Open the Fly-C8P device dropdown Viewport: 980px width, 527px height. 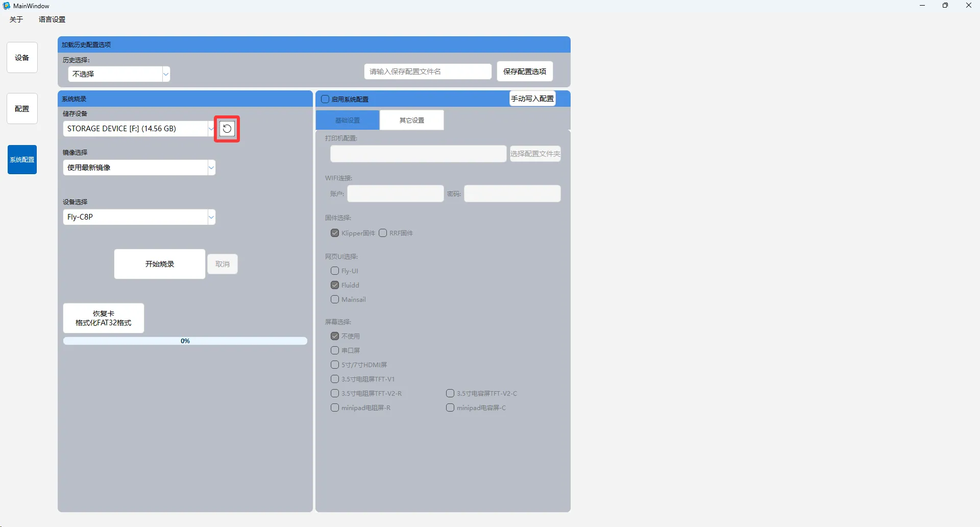(x=139, y=217)
